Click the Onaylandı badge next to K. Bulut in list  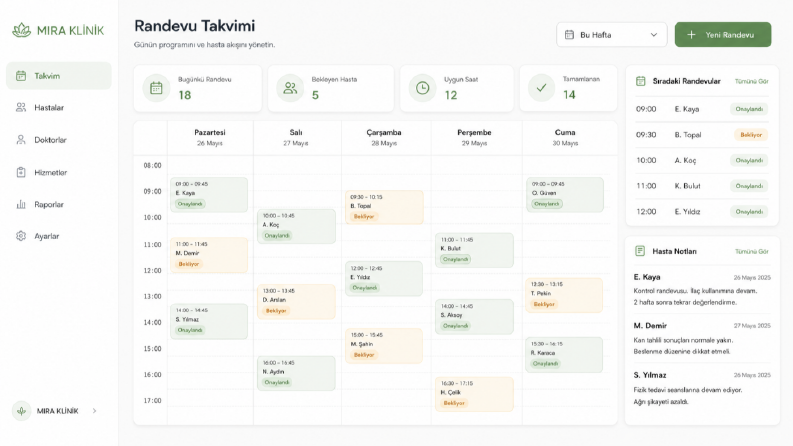point(749,186)
